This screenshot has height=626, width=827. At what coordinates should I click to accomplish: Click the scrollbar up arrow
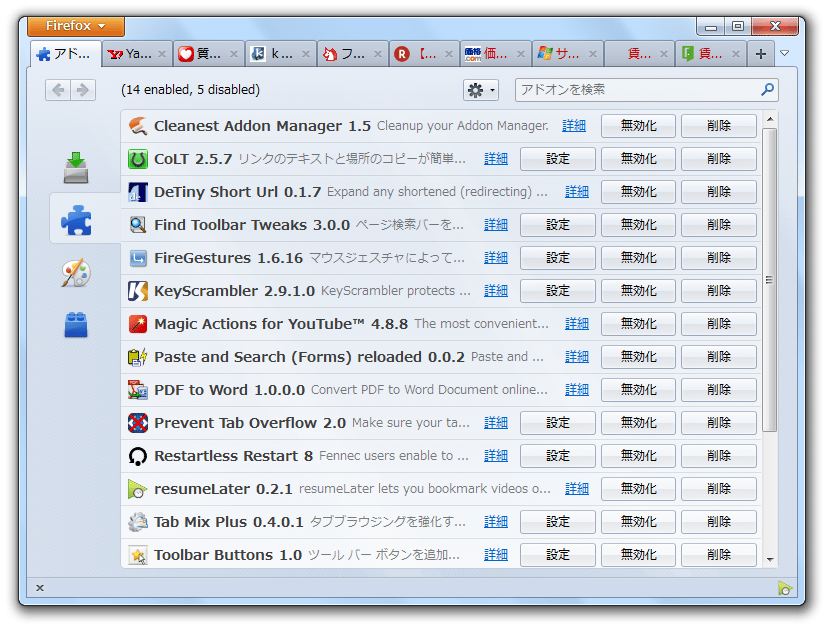point(770,119)
